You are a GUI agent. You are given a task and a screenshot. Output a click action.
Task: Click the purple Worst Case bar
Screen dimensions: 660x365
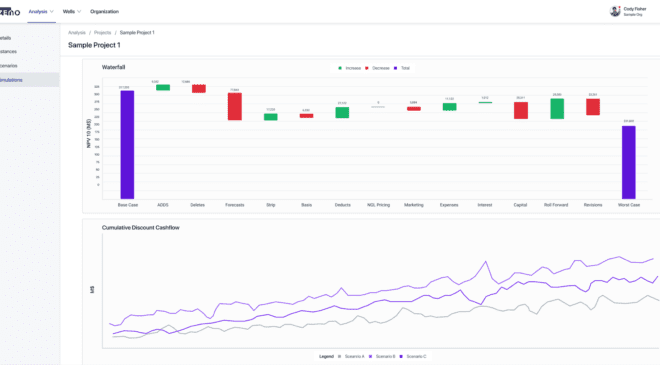(x=629, y=162)
